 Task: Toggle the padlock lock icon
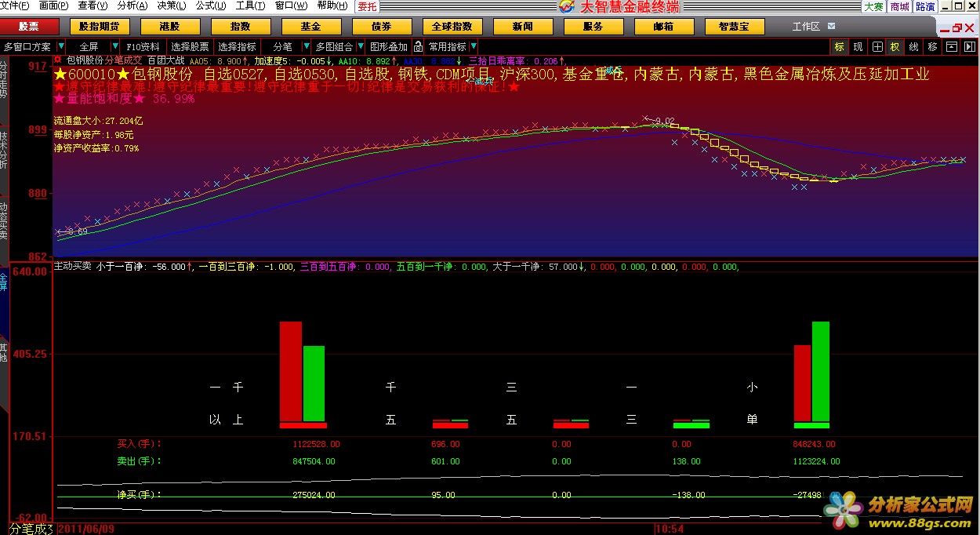click(418, 47)
